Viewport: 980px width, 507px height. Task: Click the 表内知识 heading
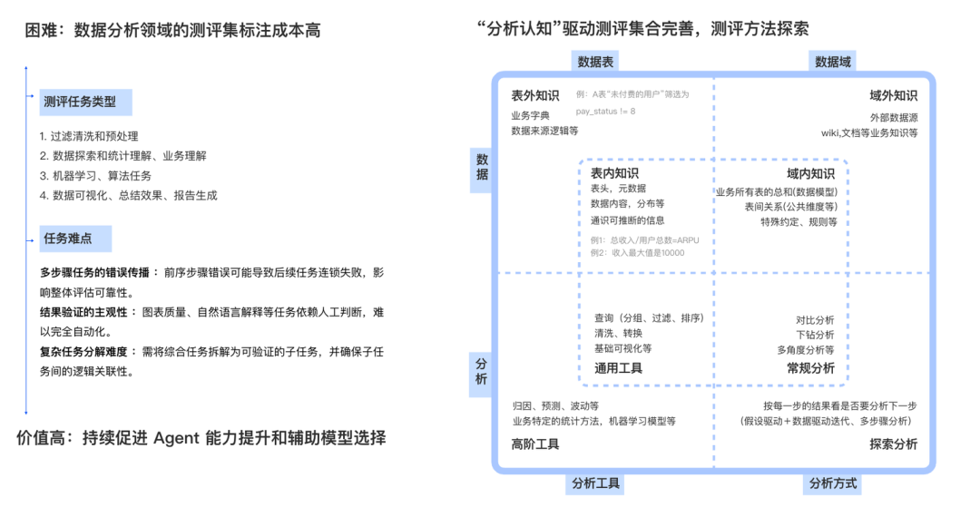click(x=615, y=173)
